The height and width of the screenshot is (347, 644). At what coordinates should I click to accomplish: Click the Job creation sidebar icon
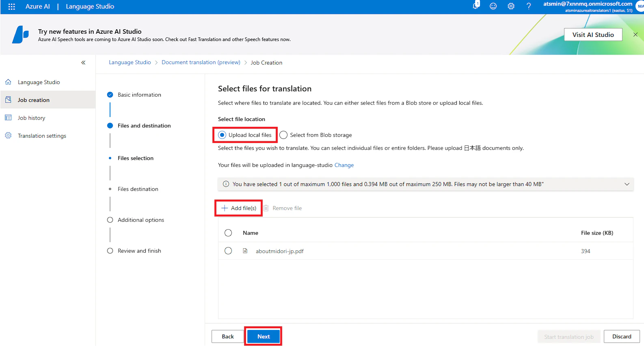coord(8,100)
